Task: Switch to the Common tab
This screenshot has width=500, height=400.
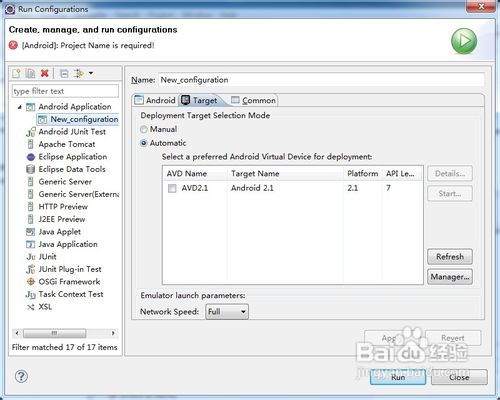Action: tap(253, 100)
